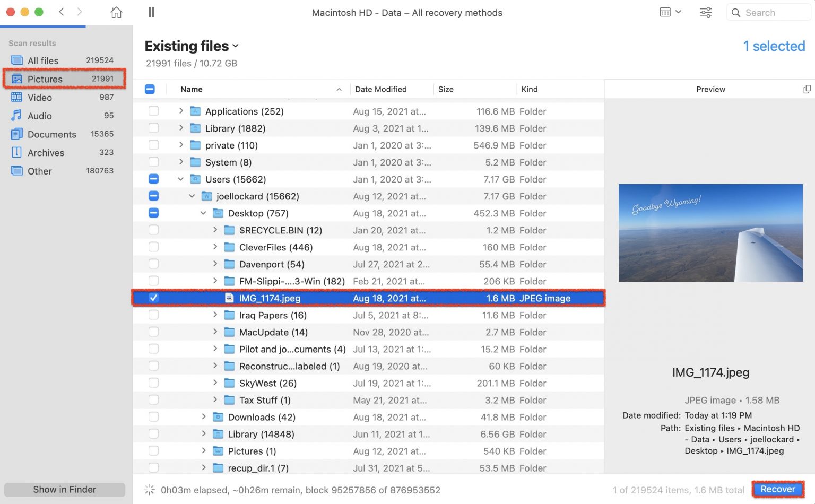815x504 pixels.
Task: Select the Documents category in the sidebar
Action: pyautogui.click(x=50, y=134)
